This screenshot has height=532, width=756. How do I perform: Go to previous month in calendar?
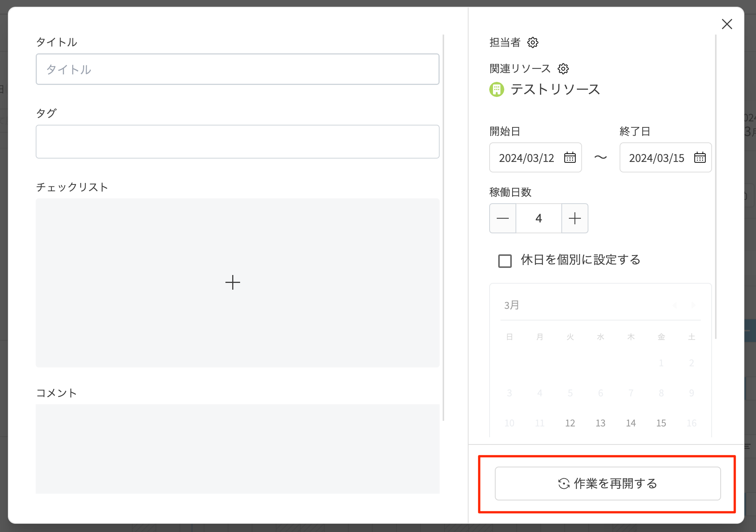pos(674,305)
